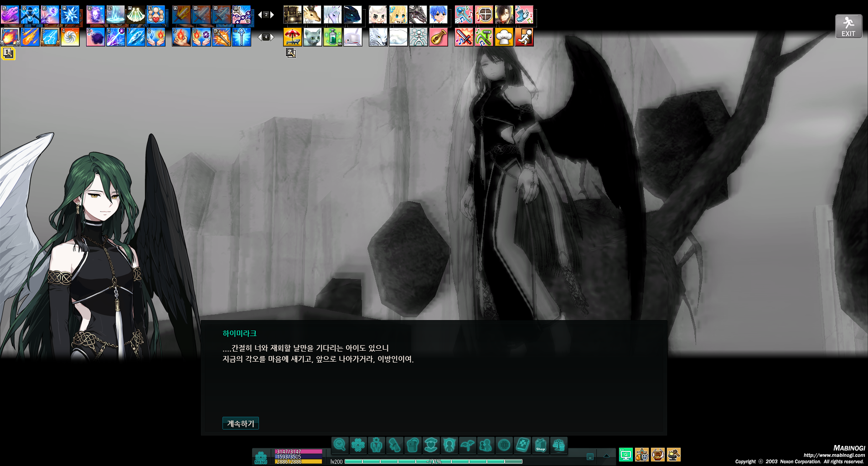Open the winged treasure chest icon
The image size is (868, 466).
point(658,455)
